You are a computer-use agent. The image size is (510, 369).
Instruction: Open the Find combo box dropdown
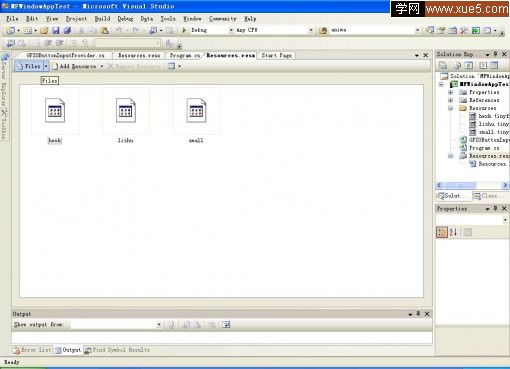click(417, 30)
